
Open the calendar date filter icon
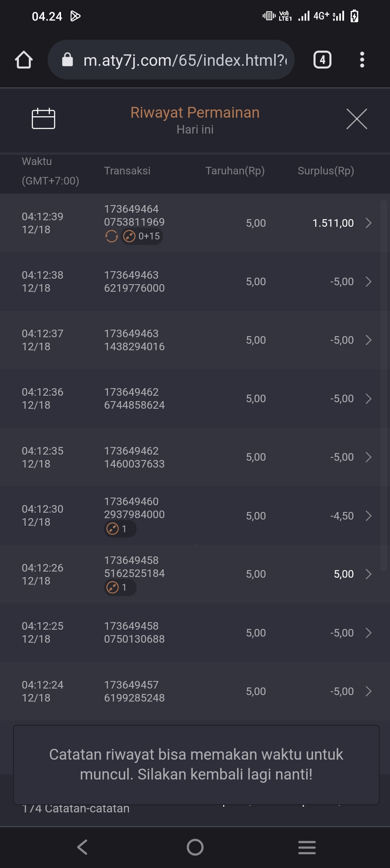(43, 118)
